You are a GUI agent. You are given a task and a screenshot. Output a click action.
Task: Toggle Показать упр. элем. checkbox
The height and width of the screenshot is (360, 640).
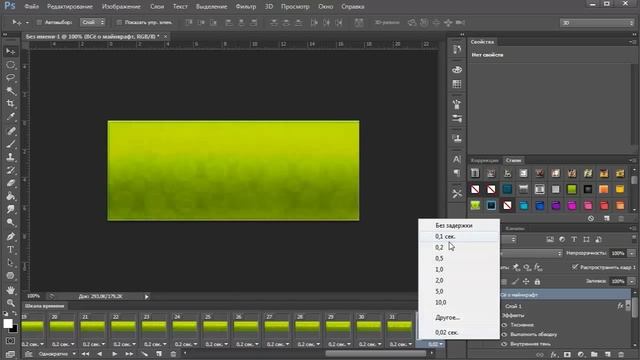point(119,22)
